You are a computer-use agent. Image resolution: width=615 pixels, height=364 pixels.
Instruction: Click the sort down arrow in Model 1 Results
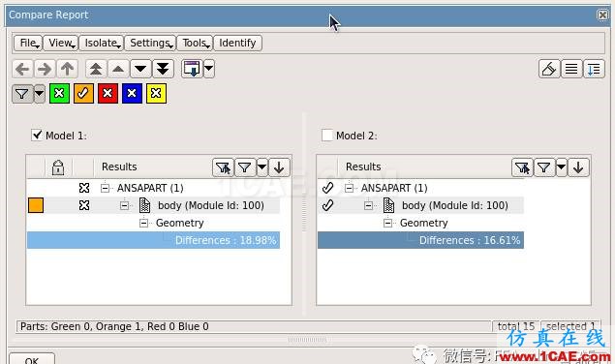[x=279, y=167]
